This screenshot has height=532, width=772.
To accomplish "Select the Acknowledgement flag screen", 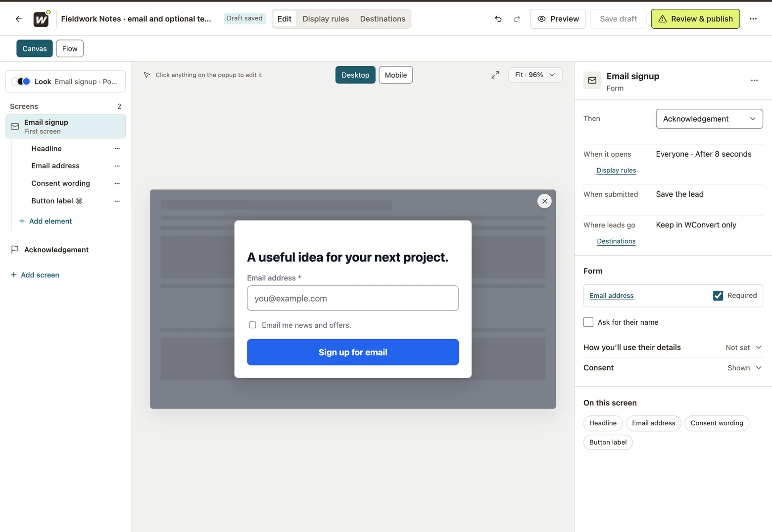I will pyautogui.click(x=65, y=250).
